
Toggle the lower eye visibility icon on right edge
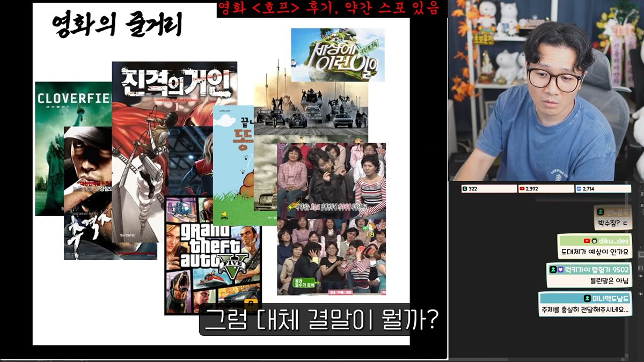pos(641,294)
